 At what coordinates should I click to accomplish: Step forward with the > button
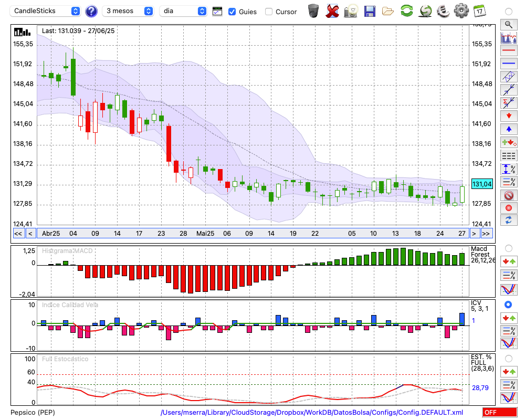coord(474,234)
